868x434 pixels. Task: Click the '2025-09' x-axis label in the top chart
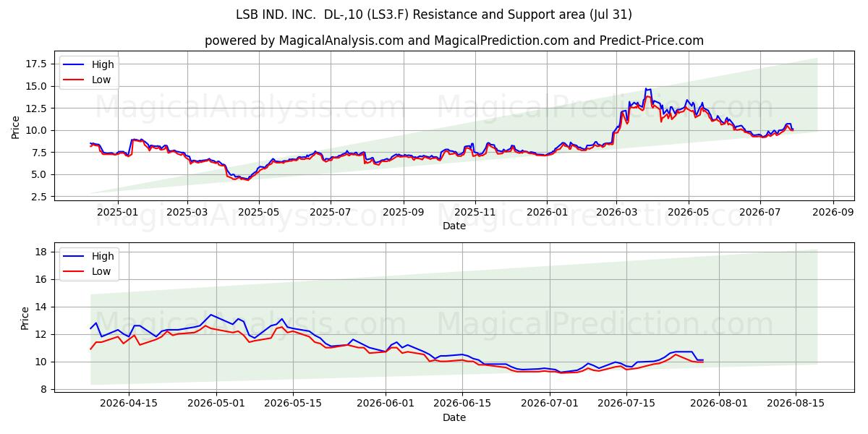403,213
